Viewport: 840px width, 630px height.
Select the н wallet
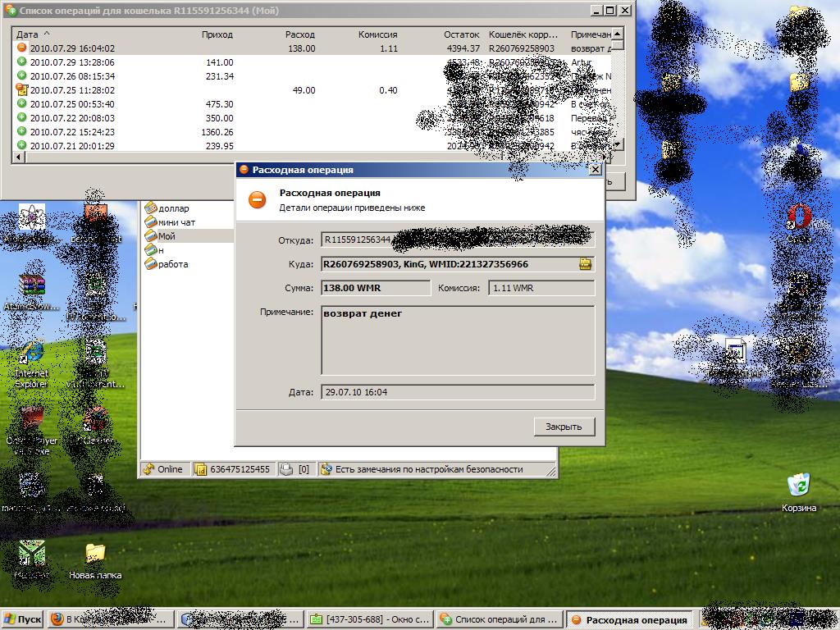click(x=161, y=250)
